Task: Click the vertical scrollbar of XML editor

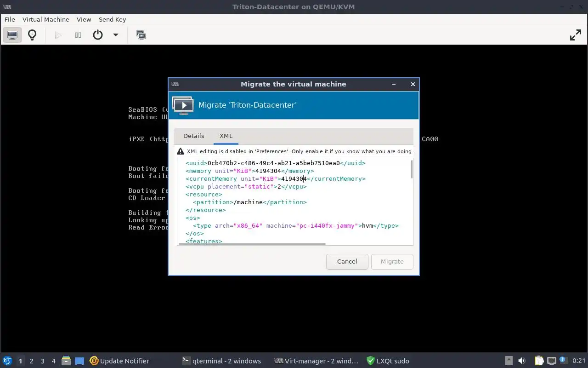Action: coord(412,169)
